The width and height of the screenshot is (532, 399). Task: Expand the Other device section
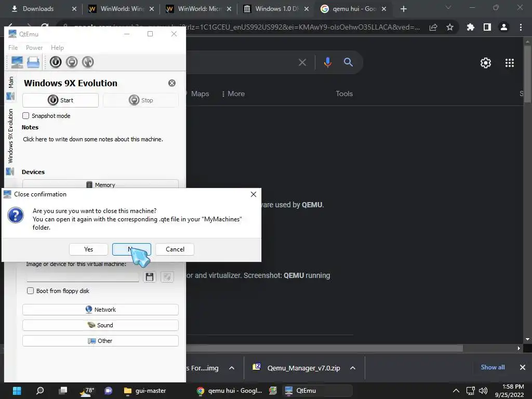100,341
